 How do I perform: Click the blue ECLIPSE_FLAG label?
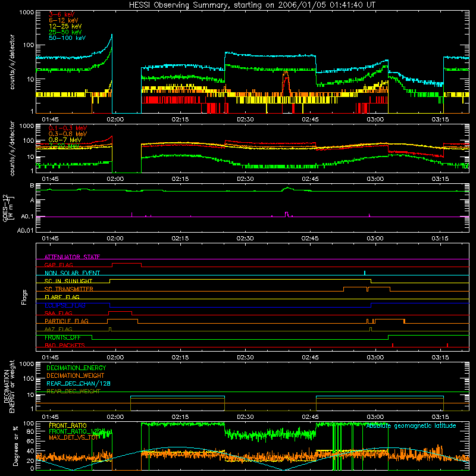65,305
